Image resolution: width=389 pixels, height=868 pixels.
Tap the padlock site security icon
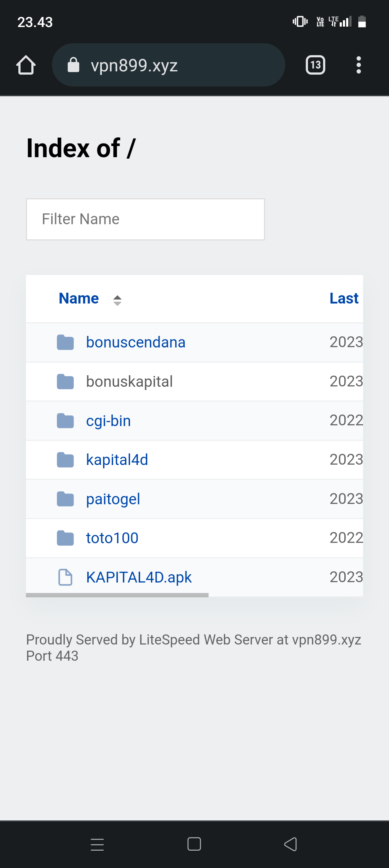(73, 65)
